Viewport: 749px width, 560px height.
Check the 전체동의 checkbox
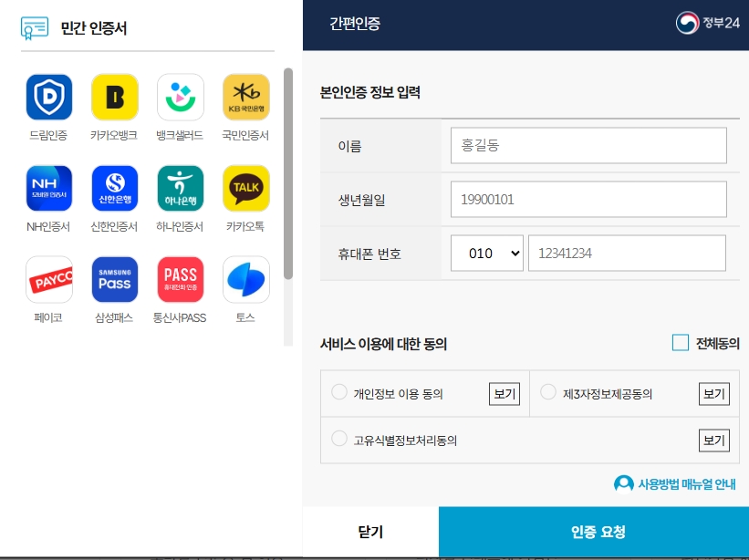pyautogui.click(x=681, y=342)
